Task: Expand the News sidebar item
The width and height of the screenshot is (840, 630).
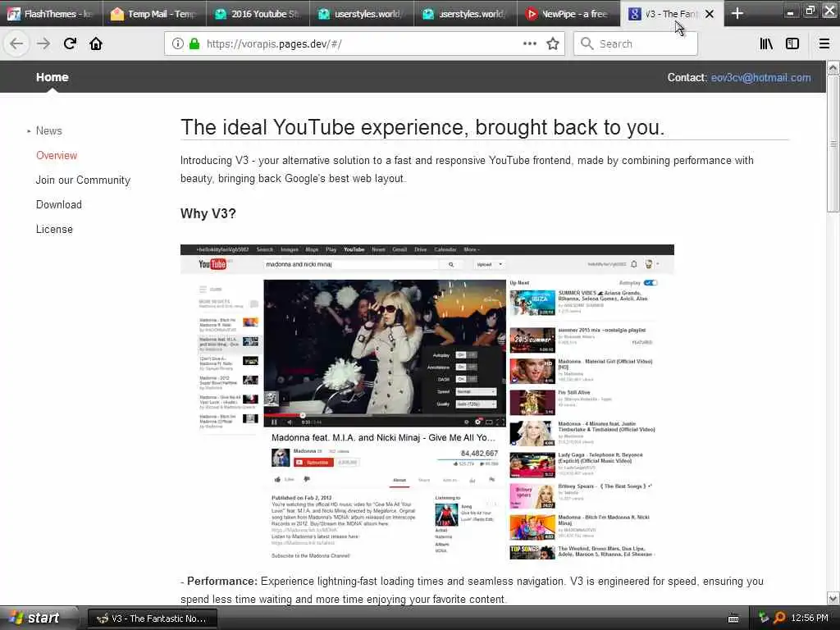Action: (x=48, y=130)
